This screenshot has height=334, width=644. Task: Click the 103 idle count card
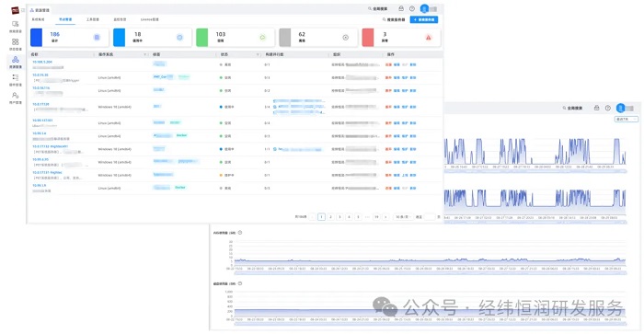coord(236,38)
